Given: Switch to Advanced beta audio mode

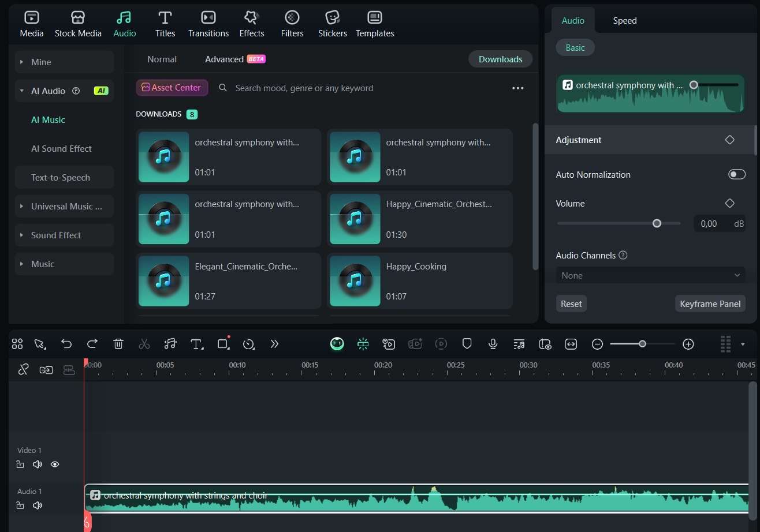Looking at the screenshot, I should pos(235,59).
